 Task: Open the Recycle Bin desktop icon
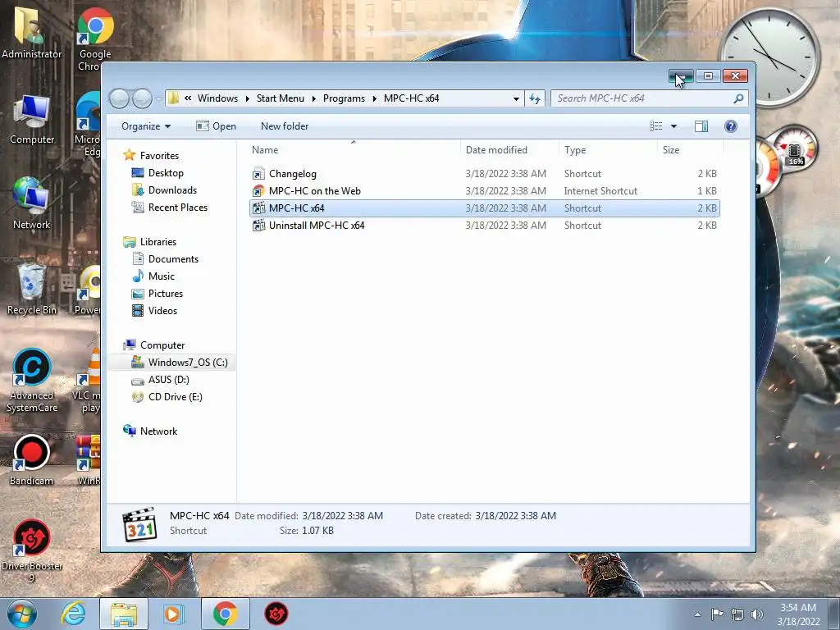[32, 290]
